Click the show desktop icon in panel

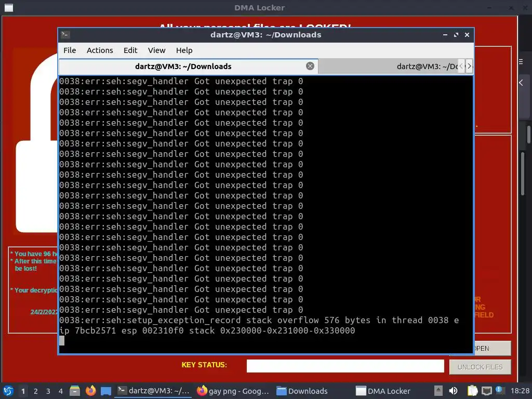[106, 391]
